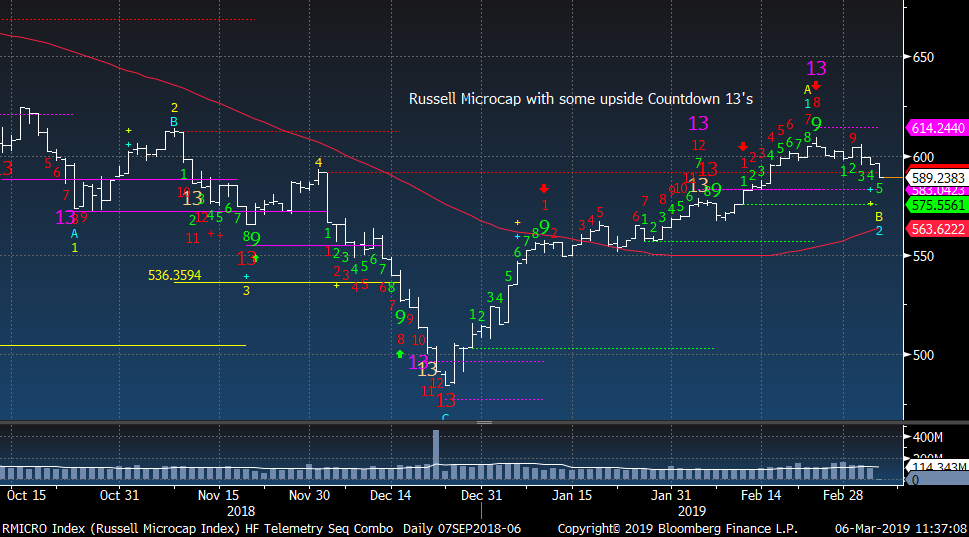This screenshot has width=969, height=537.
Task: Click the Nov 15 date label
Action: pyautogui.click(x=218, y=495)
